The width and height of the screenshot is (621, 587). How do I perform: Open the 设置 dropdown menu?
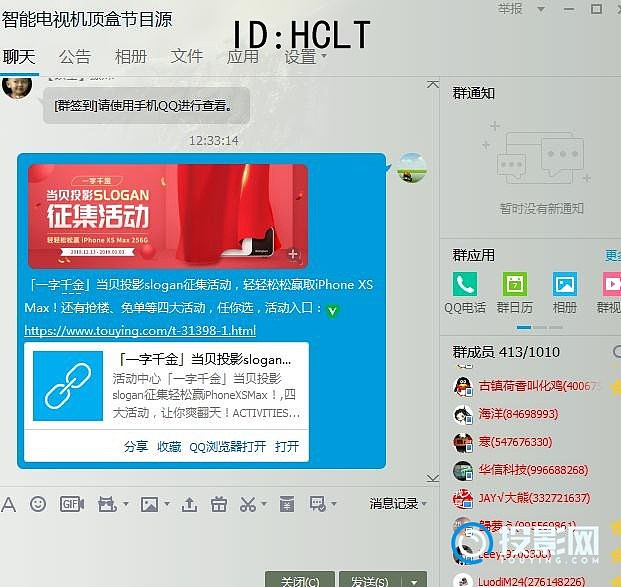[x=305, y=57]
